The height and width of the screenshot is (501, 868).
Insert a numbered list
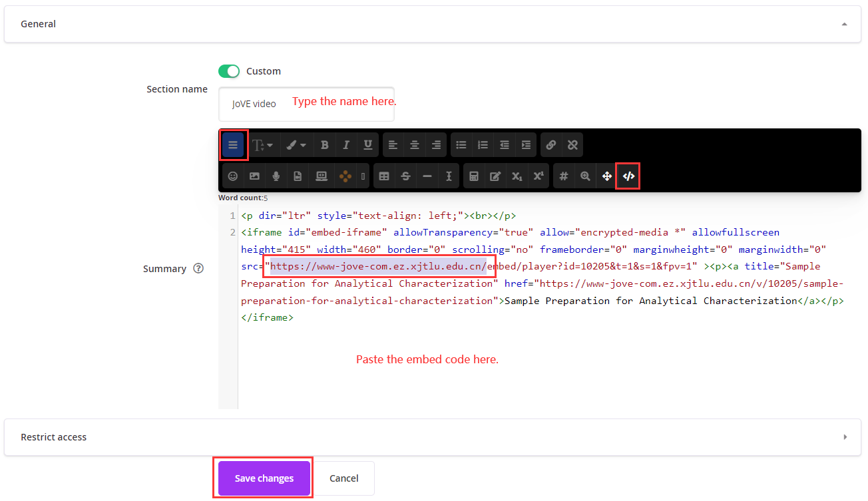[483, 145]
